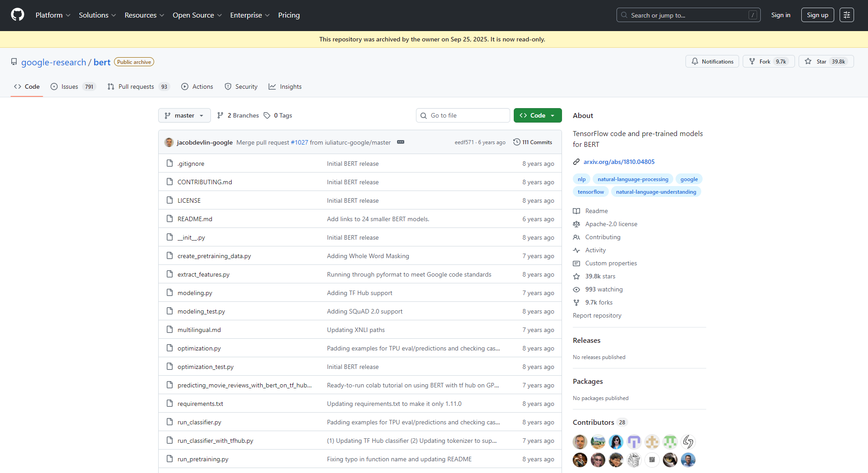The image size is (868, 473).
Task: Open the accessibility settings icon beside Sign up
Action: coord(846,15)
